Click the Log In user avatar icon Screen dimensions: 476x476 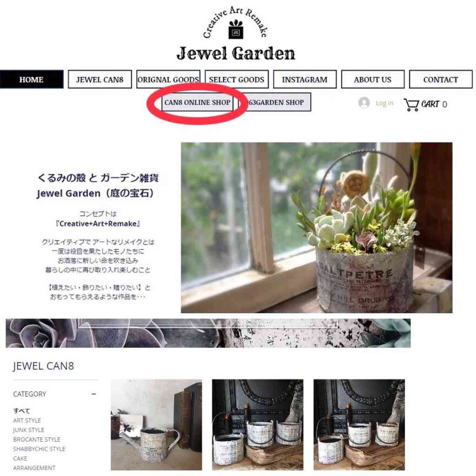pos(364,103)
